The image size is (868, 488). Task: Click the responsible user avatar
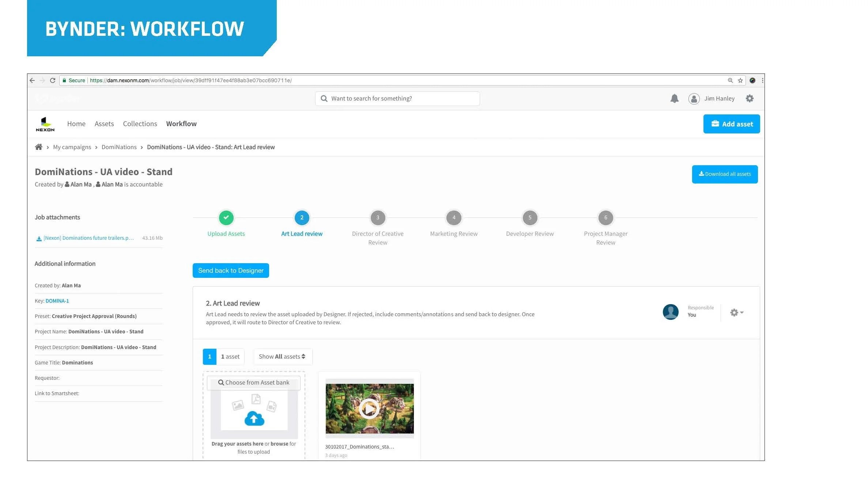pos(671,312)
